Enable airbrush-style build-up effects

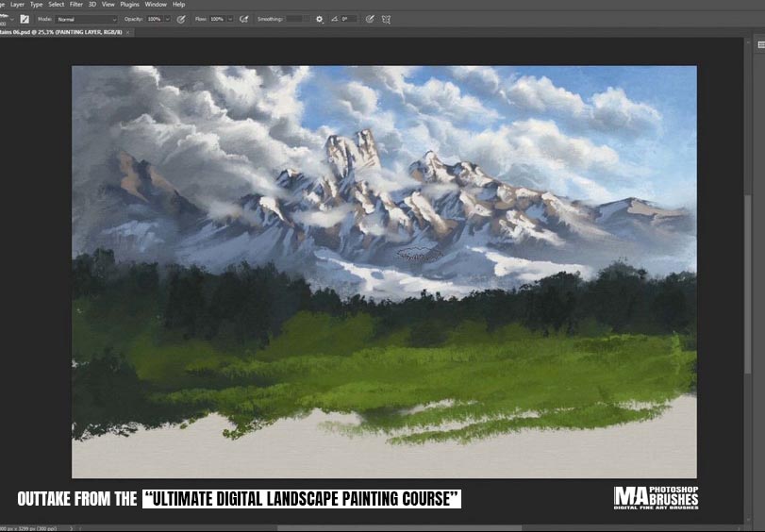tap(244, 19)
